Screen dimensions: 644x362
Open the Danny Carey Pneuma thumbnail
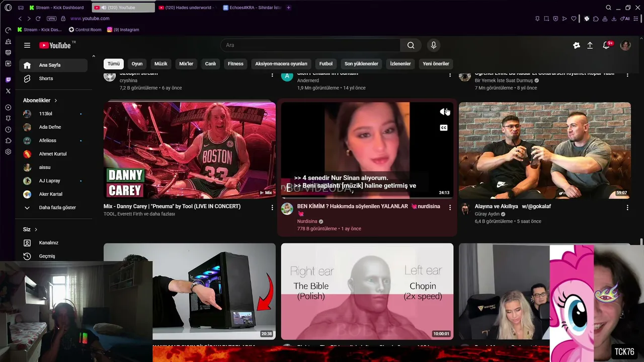click(190, 150)
